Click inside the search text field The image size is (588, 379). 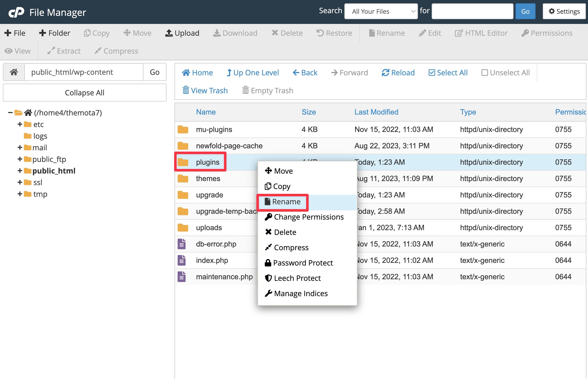coord(472,11)
